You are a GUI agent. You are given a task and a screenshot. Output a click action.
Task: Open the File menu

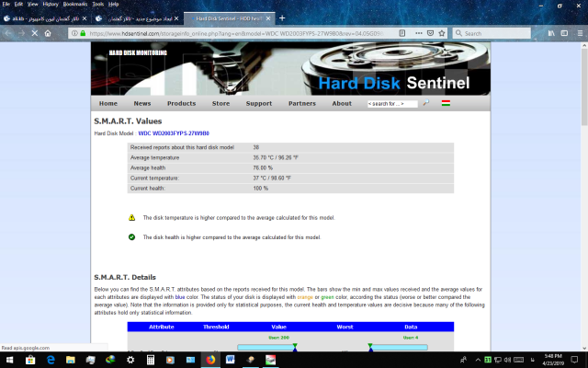6,4
